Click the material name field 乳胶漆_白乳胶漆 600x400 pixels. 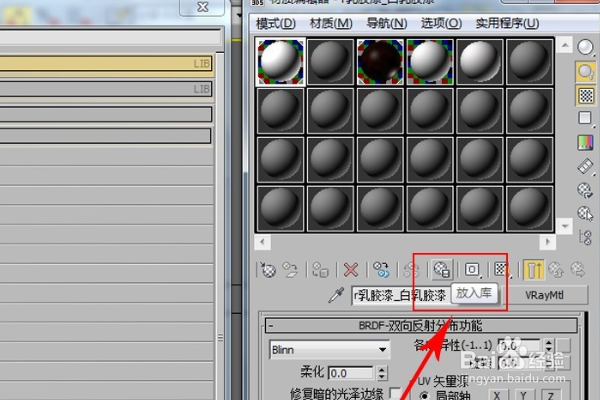[400, 296]
